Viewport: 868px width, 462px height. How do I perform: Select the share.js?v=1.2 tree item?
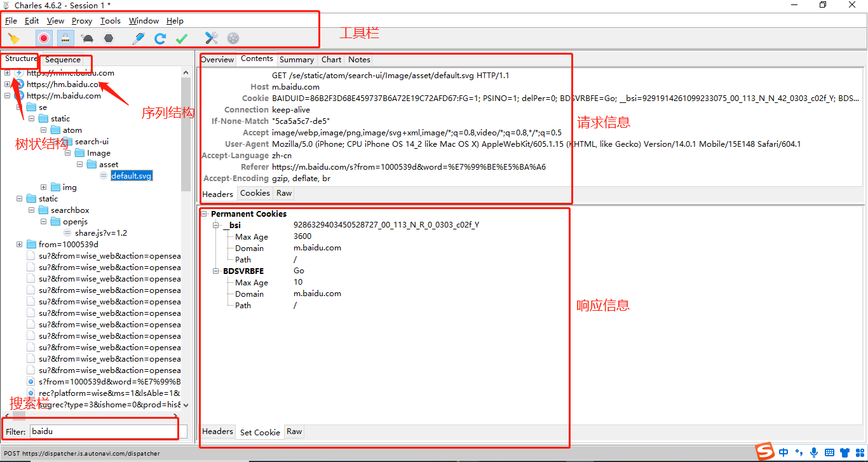[x=101, y=233]
